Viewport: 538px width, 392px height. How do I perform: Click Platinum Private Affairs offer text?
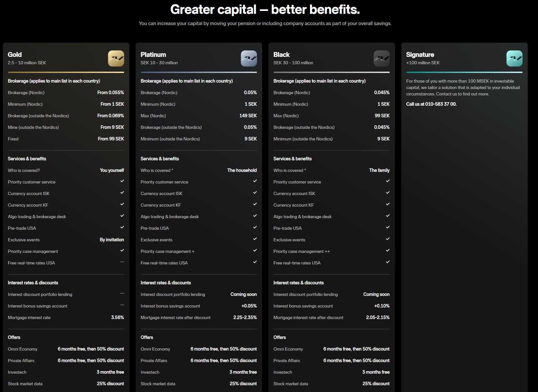[224, 361]
